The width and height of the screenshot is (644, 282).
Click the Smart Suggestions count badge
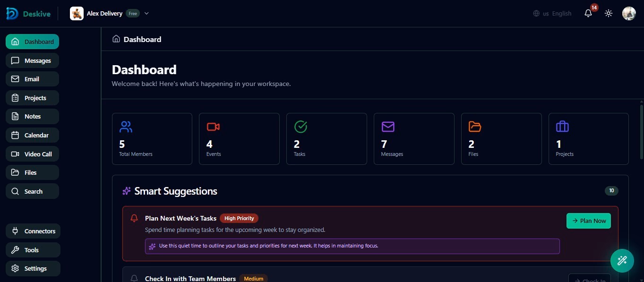[611, 191]
